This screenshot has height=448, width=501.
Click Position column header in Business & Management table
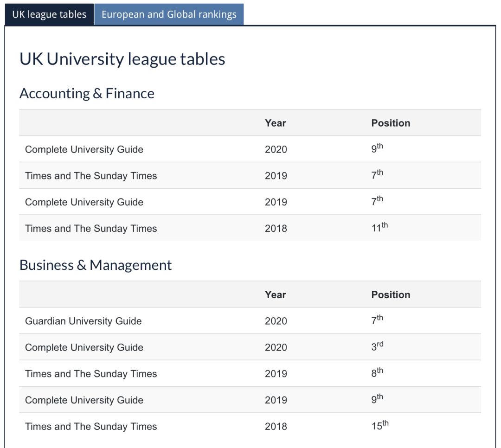pyautogui.click(x=391, y=294)
